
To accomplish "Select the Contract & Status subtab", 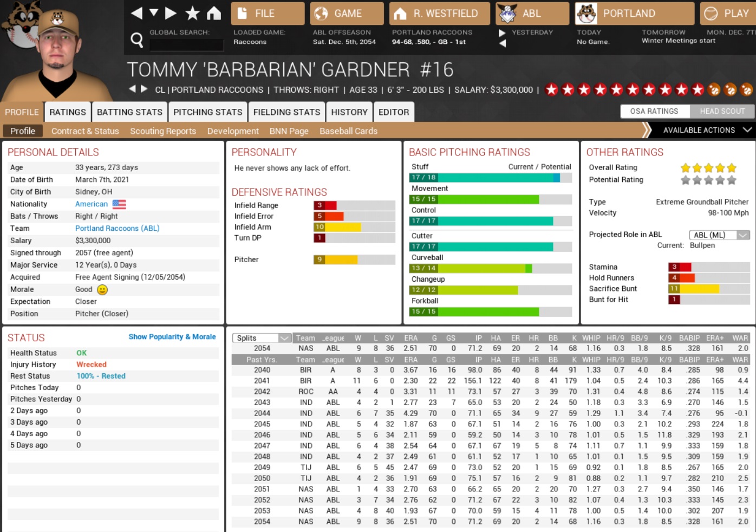I will [85, 131].
